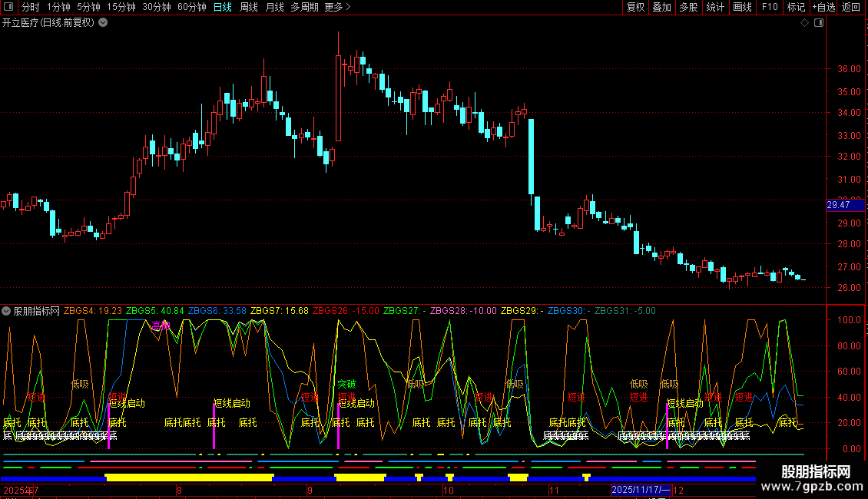
Task: Click the 复权 button
Action: pyautogui.click(x=635, y=7)
